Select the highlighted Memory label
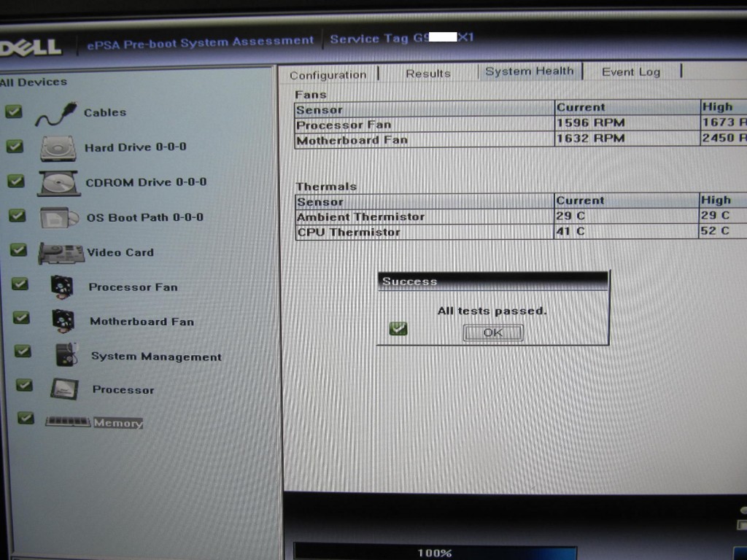Screen dimensions: 747x560 pos(117,423)
